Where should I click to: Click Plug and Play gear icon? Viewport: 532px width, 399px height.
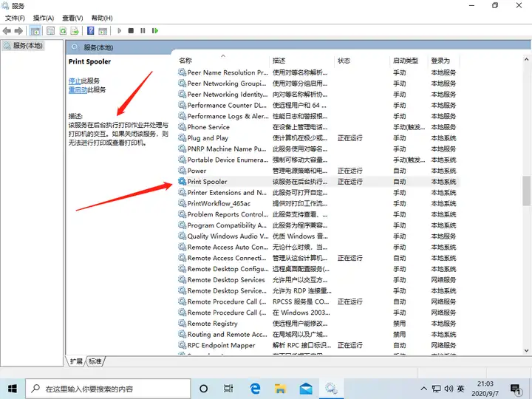pyautogui.click(x=183, y=137)
